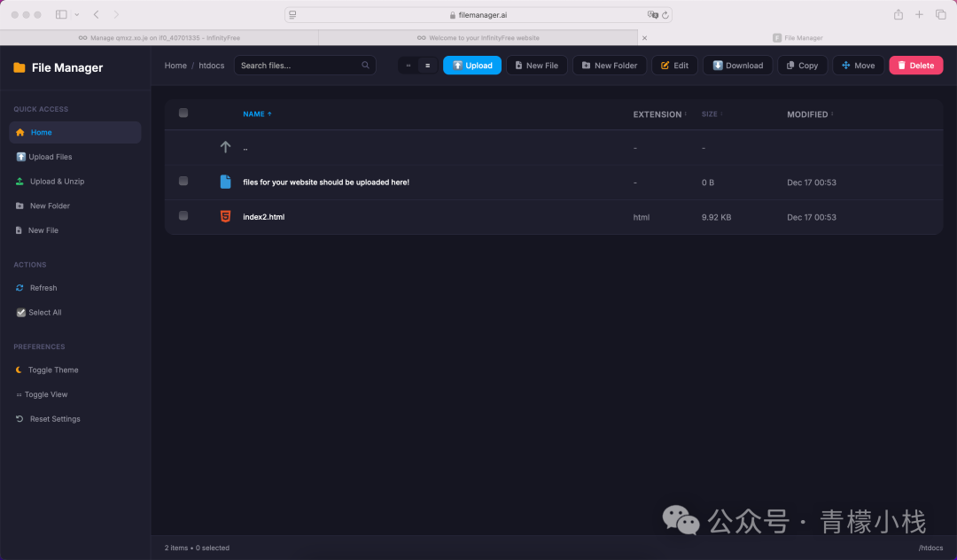Viewport: 957px width, 560px height.
Task: Click the Move toolbar button
Action: tap(858, 66)
